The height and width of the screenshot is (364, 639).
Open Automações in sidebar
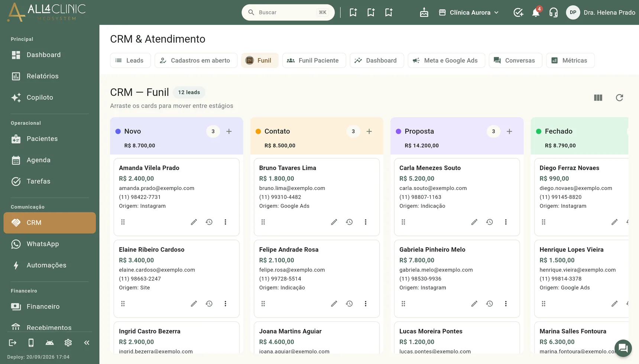tap(49, 265)
